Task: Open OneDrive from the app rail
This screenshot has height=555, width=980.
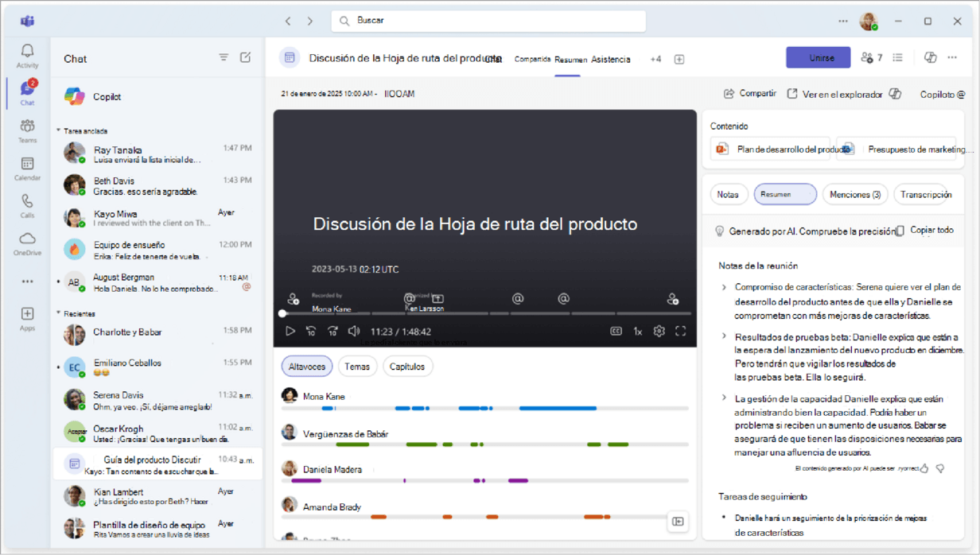Action: [x=27, y=243]
